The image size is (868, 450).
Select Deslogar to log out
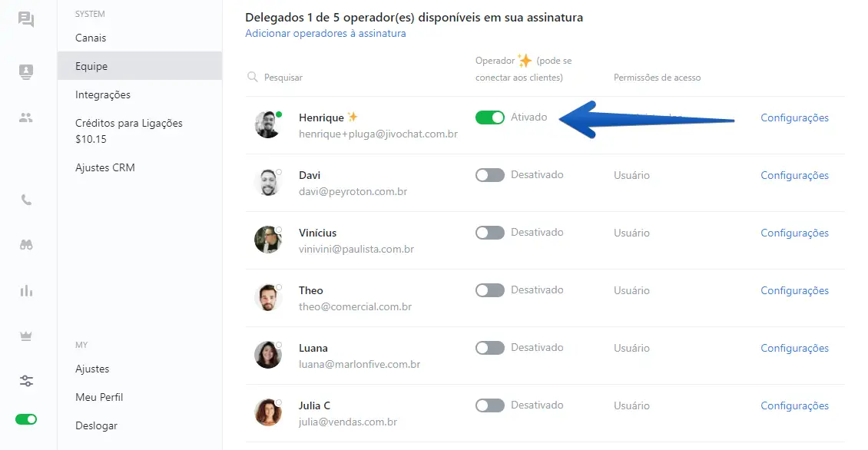[96, 425]
